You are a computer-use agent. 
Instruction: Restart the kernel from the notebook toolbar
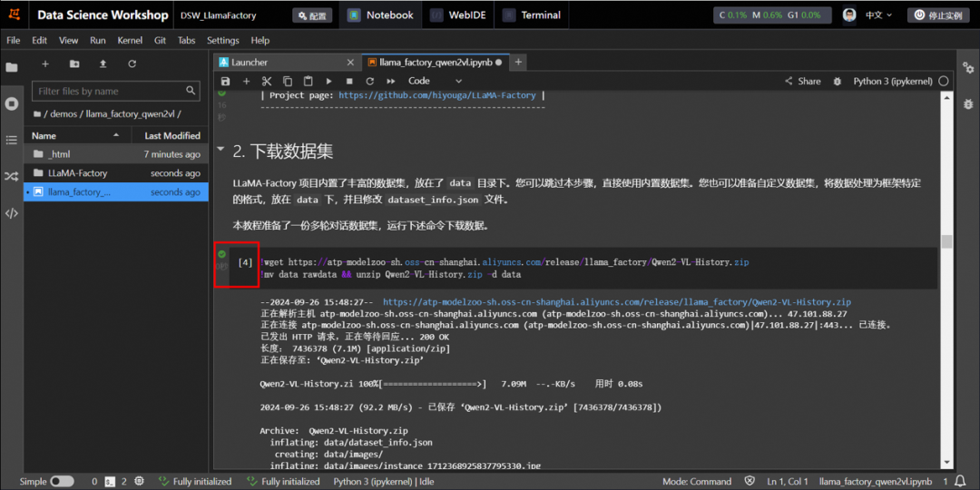coord(368,81)
